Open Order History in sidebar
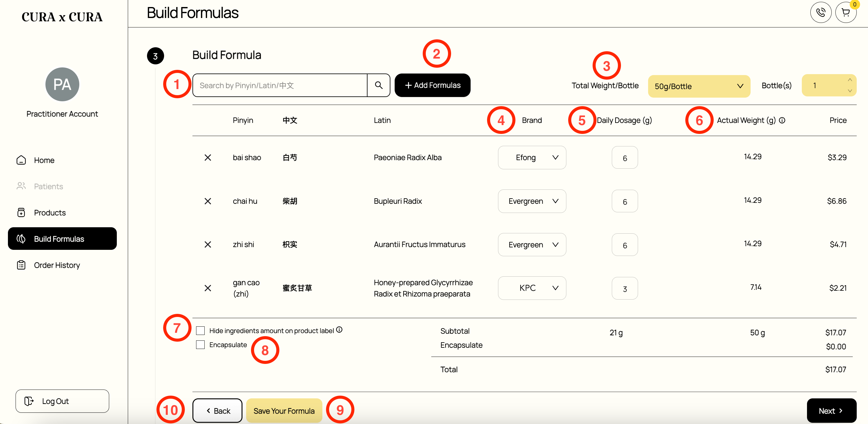 click(62, 265)
